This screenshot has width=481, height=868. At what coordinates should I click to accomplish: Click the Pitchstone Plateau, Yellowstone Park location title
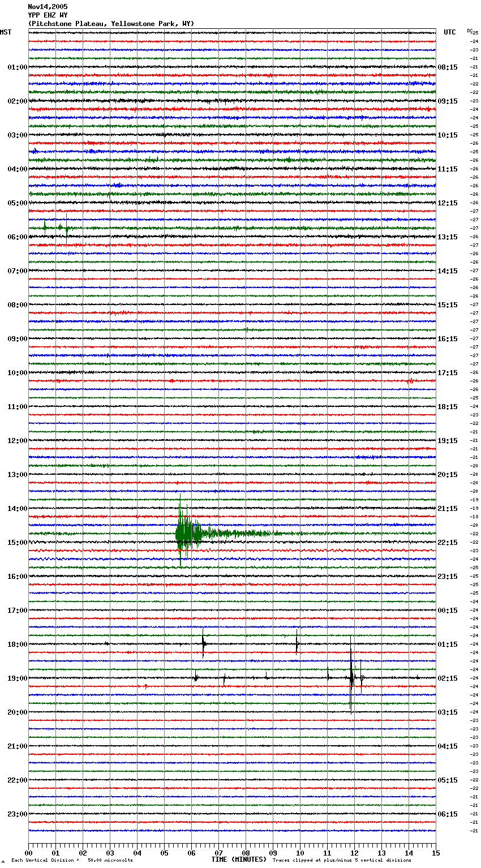(111, 24)
